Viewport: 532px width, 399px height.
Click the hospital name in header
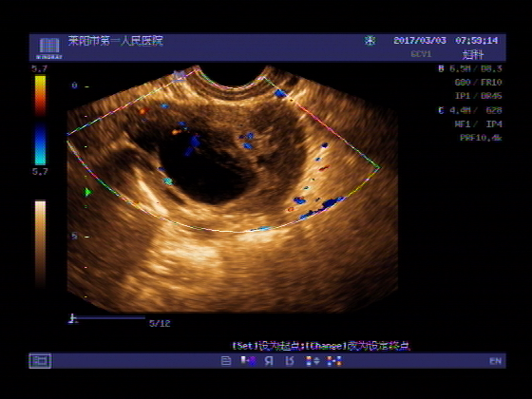pyautogui.click(x=115, y=41)
